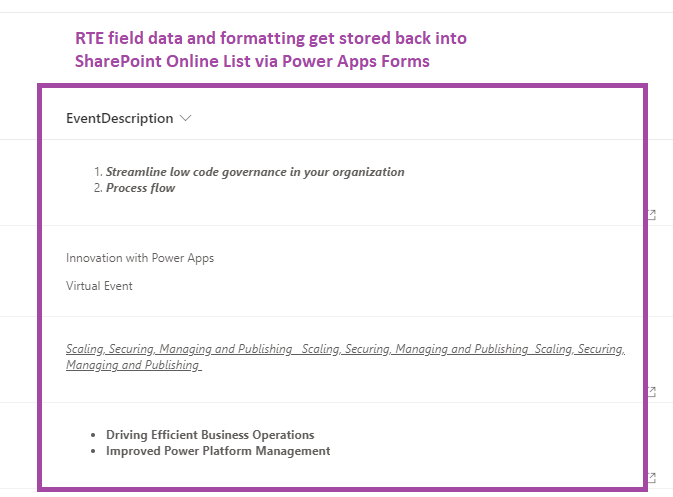Click the 'Innovation with Power Apps' text
The width and height of the screenshot is (673, 497).
[140, 258]
